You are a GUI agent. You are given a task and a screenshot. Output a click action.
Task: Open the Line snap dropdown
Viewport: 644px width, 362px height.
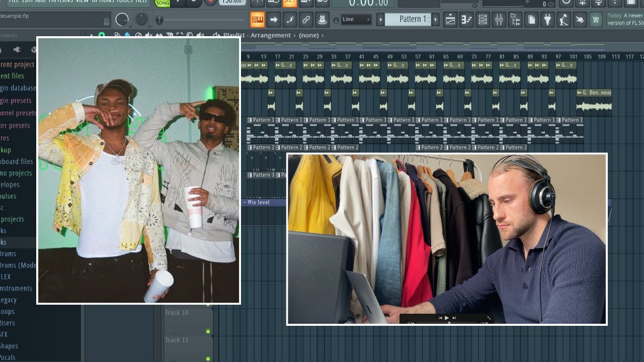(356, 20)
